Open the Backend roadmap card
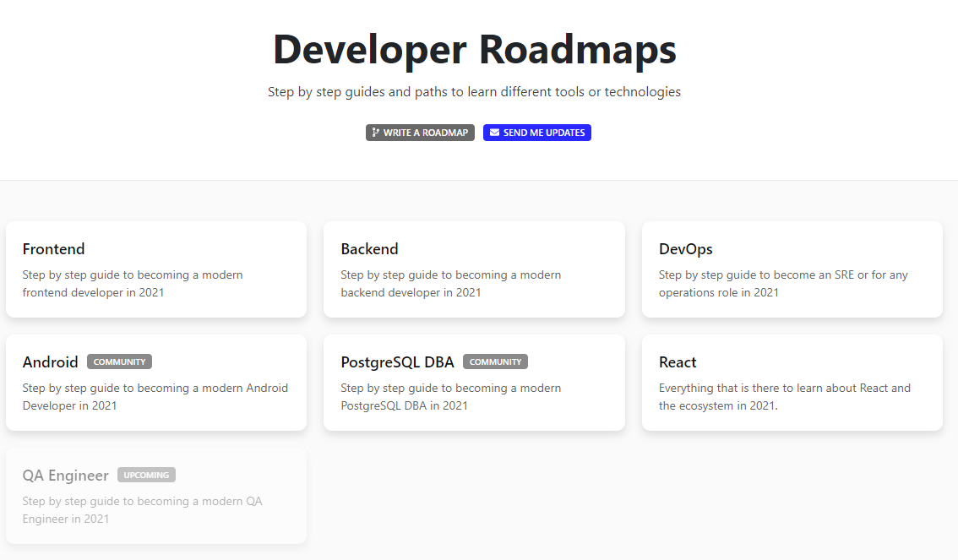This screenshot has width=958, height=560. (474, 269)
